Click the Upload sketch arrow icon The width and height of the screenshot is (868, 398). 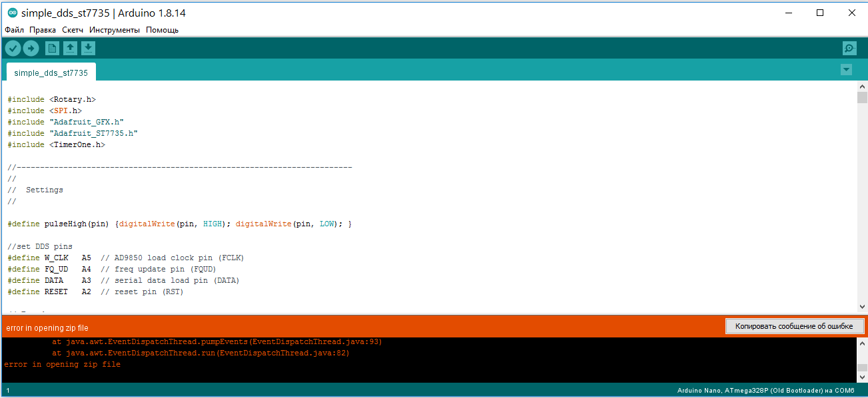[31, 48]
